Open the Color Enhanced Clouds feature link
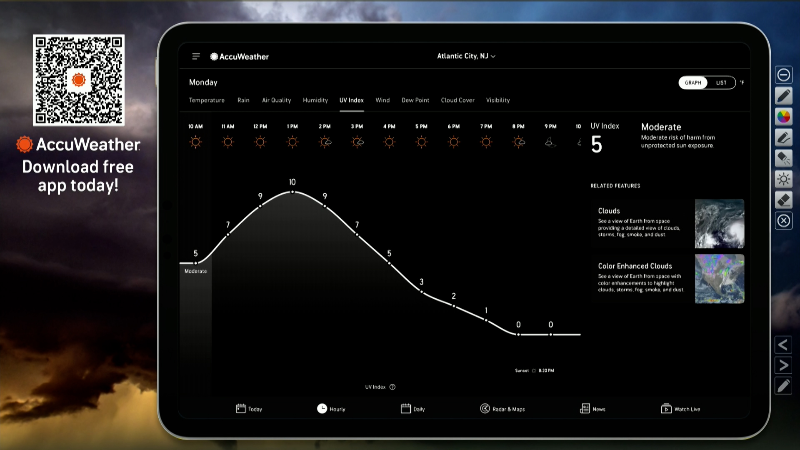Viewport: 800px width, 450px height. point(635,266)
